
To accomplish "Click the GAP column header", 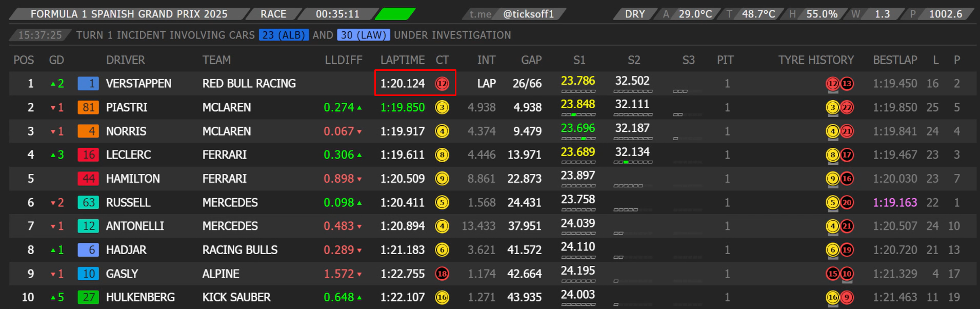I will pos(531,60).
